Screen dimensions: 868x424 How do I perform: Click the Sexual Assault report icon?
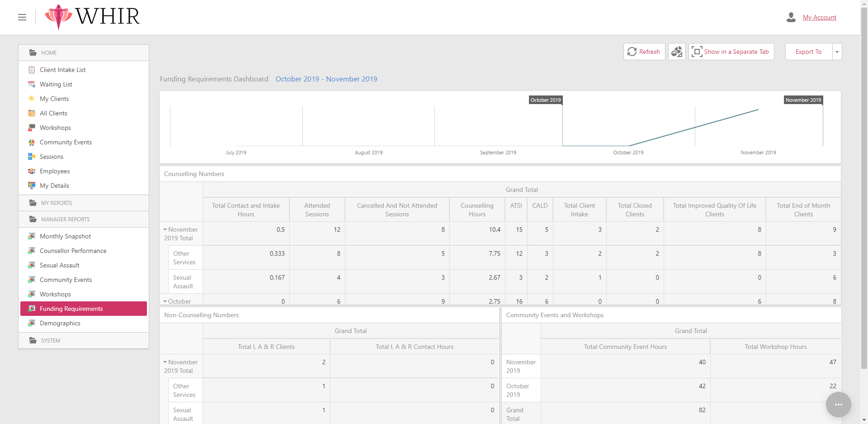32,265
